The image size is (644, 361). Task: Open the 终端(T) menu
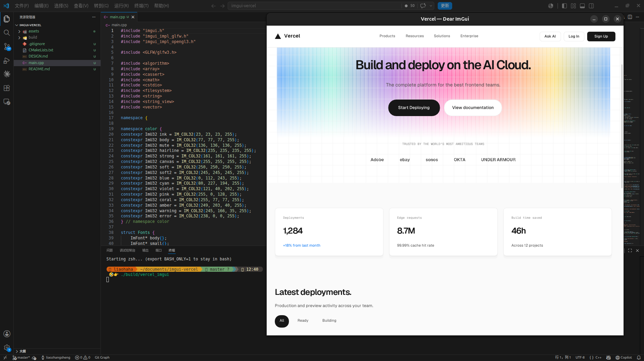(142, 6)
